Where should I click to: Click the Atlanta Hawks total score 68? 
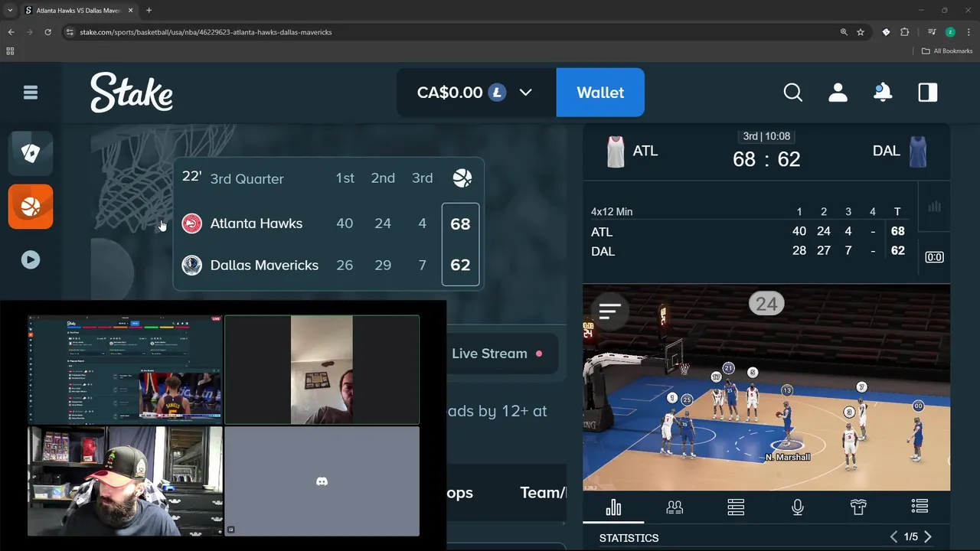(x=460, y=223)
